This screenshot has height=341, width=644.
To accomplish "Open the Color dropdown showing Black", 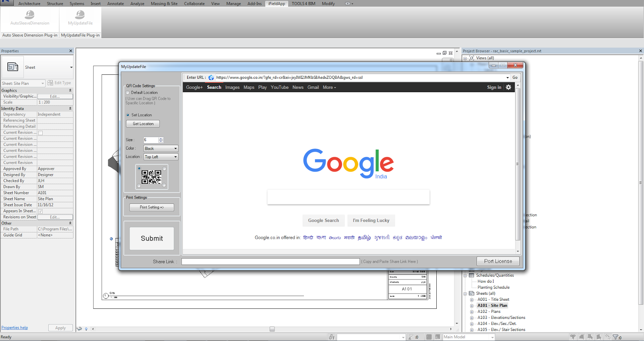I will click(x=161, y=148).
